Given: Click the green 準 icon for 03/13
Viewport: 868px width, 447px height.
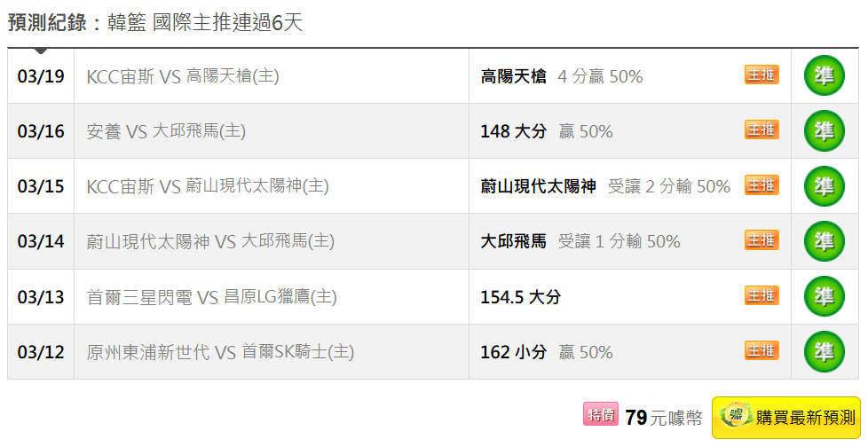Looking at the screenshot, I should coord(824,296).
